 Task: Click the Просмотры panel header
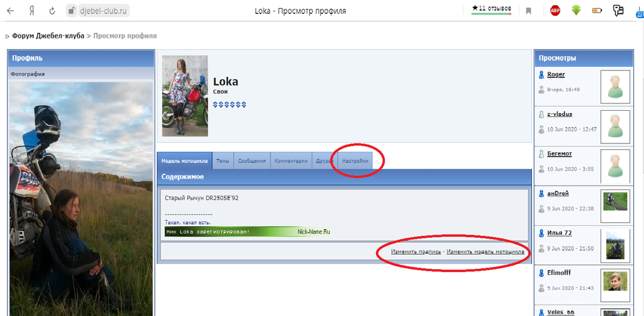click(x=583, y=59)
